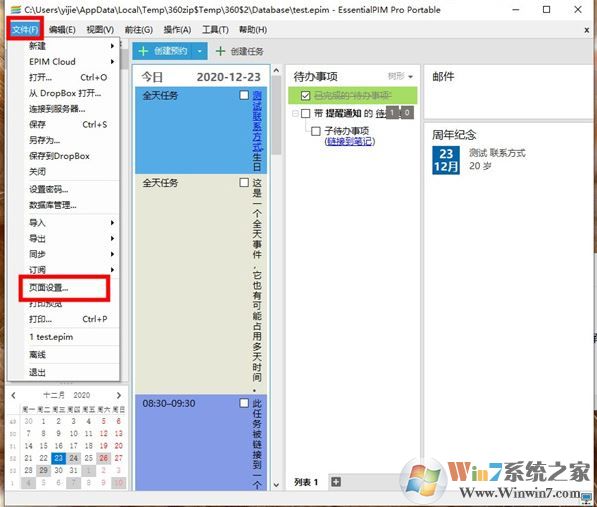
Task: Open the to-do tree view mode dropdown
Action: tap(400, 77)
